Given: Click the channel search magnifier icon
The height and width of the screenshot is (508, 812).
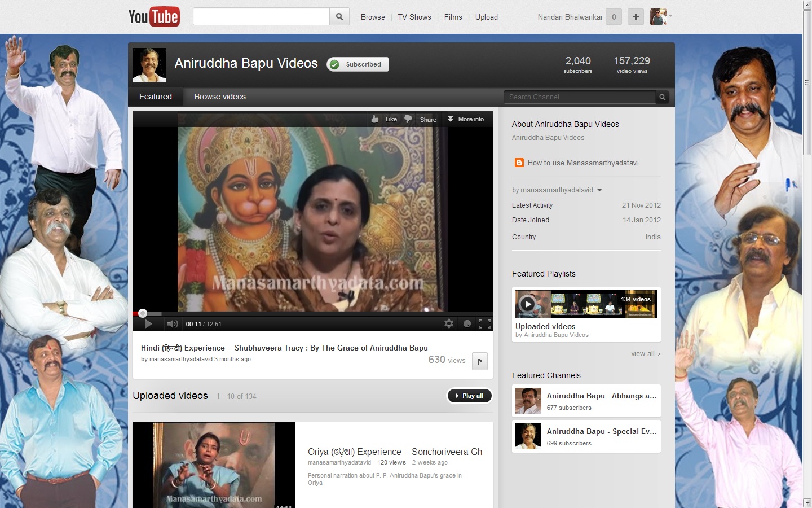Looking at the screenshot, I should pyautogui.click(x=663, y=97).
